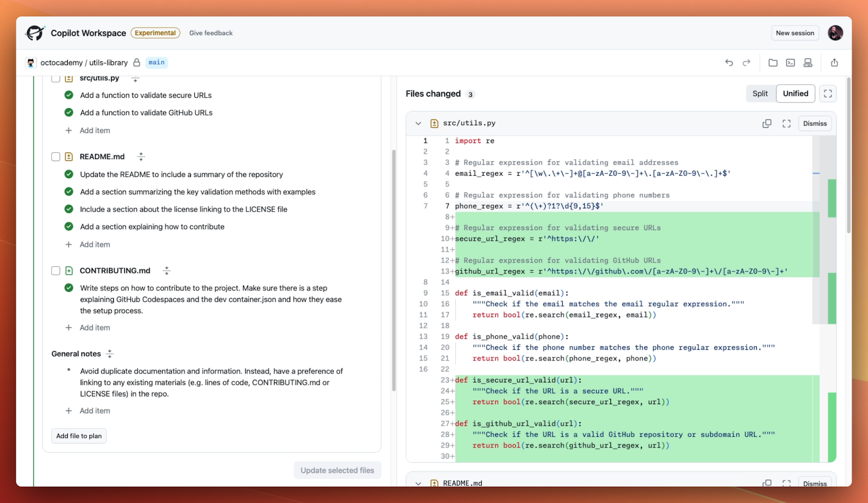This screenshot has width=868, height=503.
Task: Check the src/utils.py file checkbox
Action: pyautogui.click(x=55, y=78)
